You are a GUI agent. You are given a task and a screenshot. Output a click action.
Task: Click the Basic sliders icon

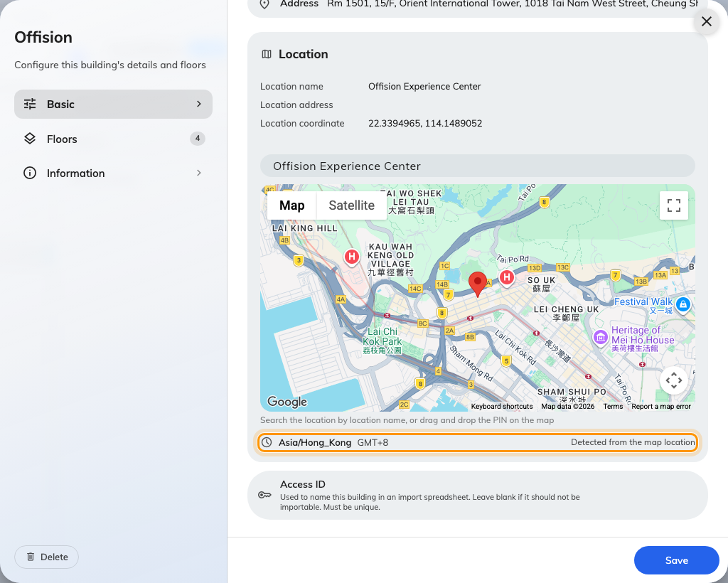click(30, 104)
